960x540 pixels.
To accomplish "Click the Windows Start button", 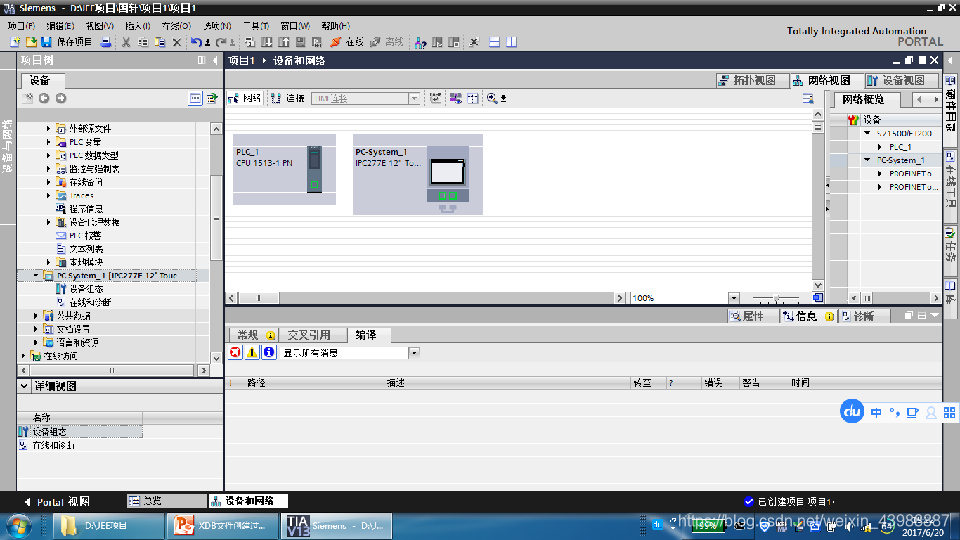I will click(x=18, y=526).
